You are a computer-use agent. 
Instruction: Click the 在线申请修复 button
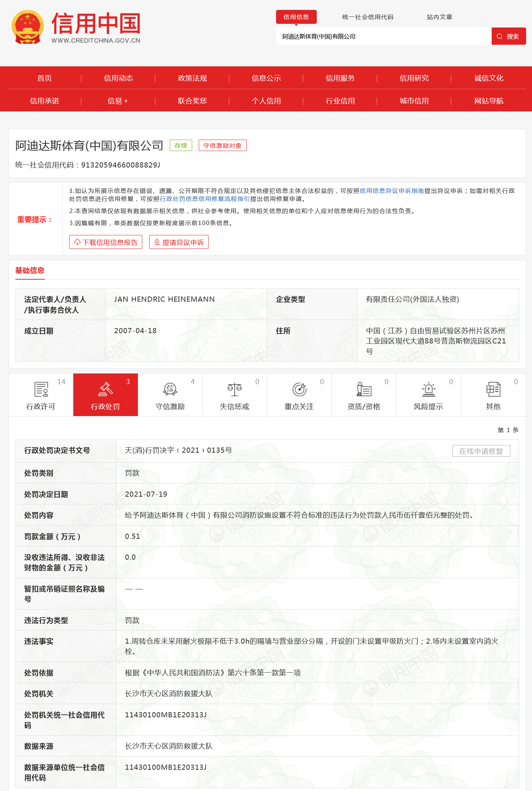(x=481, y=451)
